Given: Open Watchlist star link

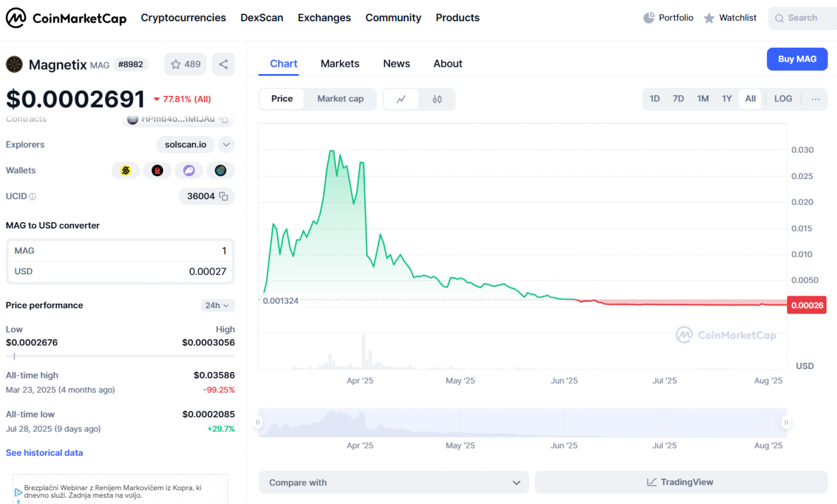Looking at the screenshot, I should coord(730,18).
